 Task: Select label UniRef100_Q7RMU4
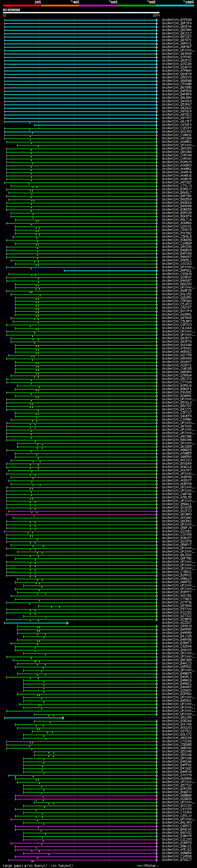click(x=176, y=375)
